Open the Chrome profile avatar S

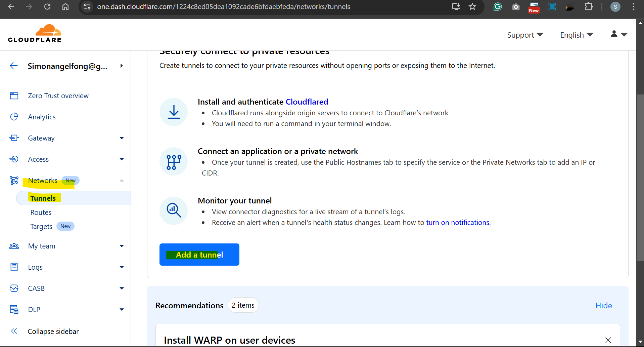click(x=615, y=7)
